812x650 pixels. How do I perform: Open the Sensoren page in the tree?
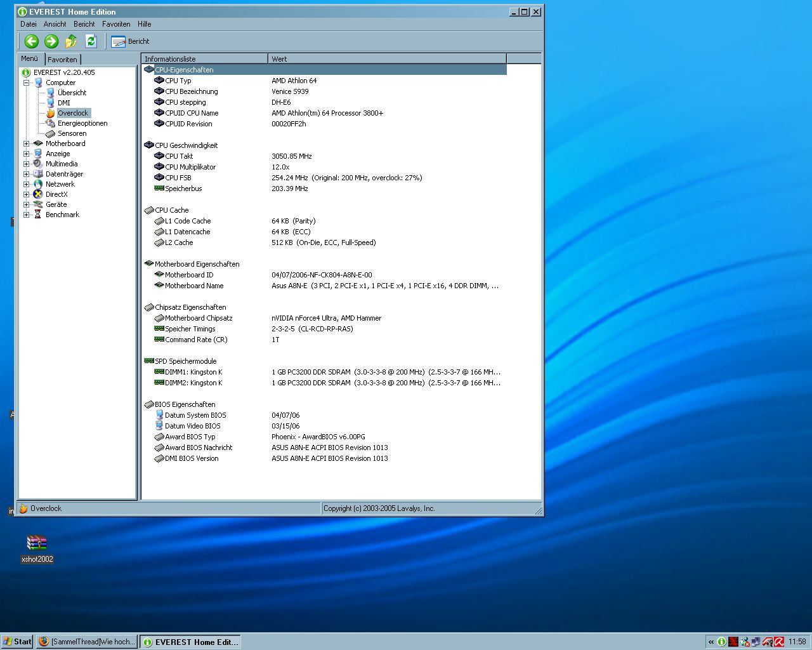coord(72,133)
